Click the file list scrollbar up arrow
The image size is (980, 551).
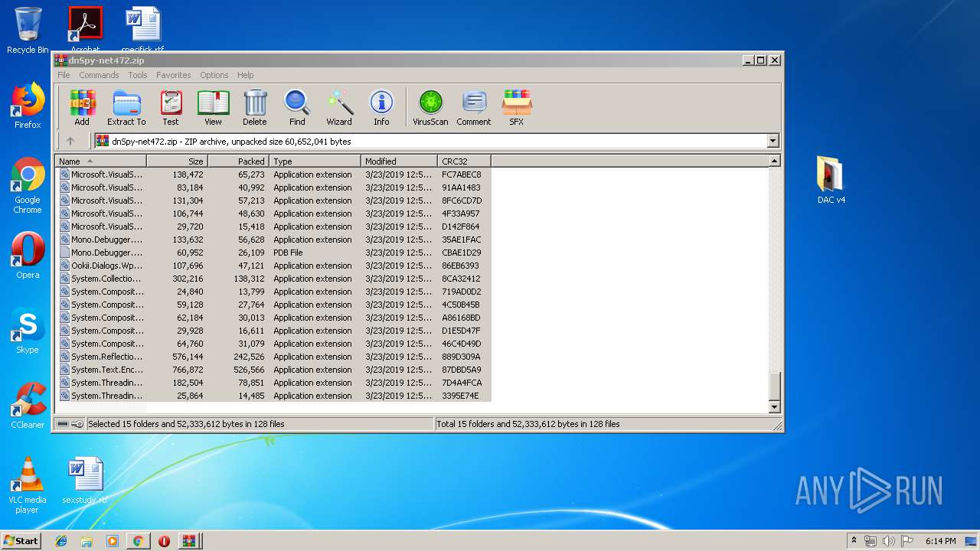point(774,161)
